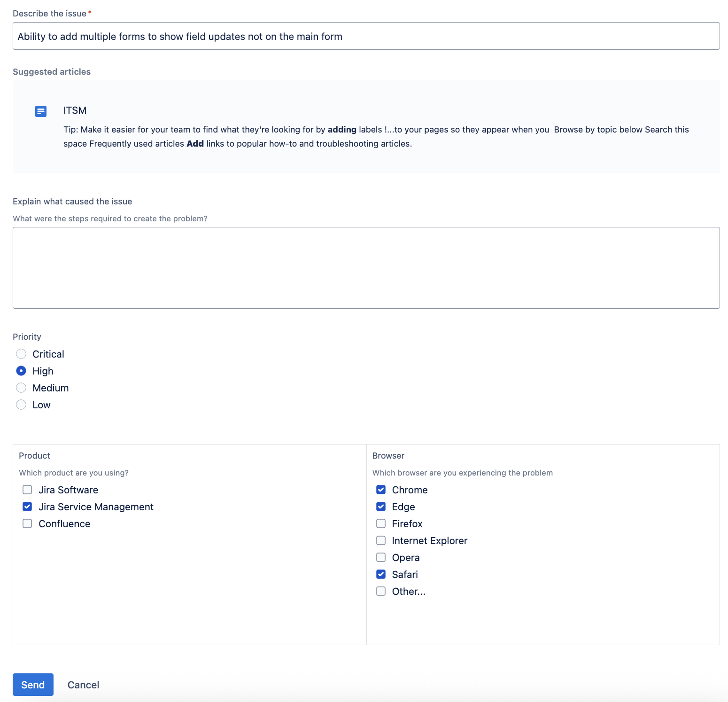This screenshot has height=702, width=728.
Task: Select the Opera browser checkbox
Action: click(x=381, y=557)
